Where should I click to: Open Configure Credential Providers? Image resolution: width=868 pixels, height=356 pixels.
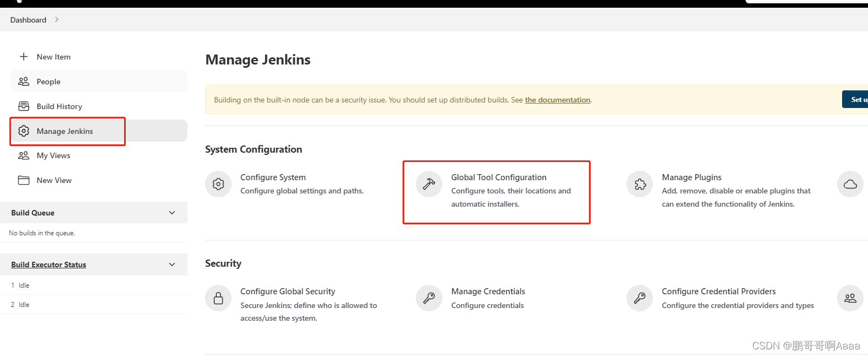[x=719, y=292]
